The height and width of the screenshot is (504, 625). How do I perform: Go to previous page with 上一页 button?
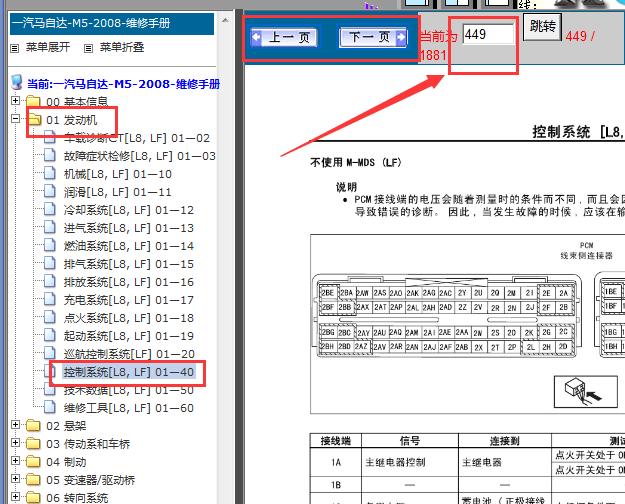point(285,37)
